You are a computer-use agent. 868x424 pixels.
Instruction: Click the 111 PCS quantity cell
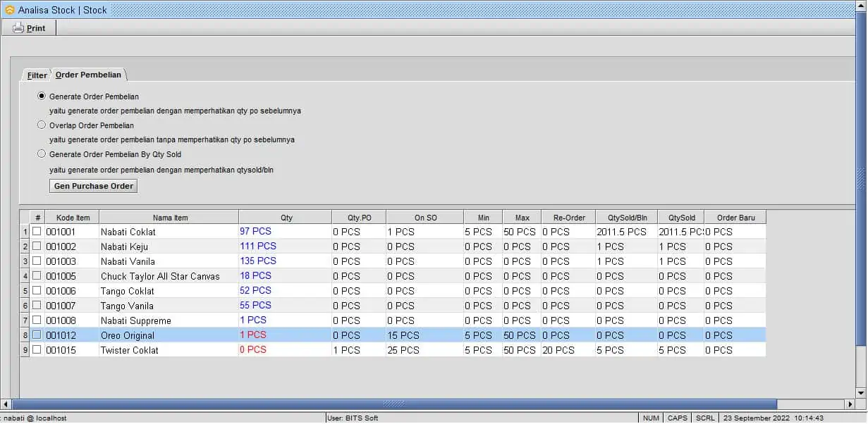(x=286, y=246)
